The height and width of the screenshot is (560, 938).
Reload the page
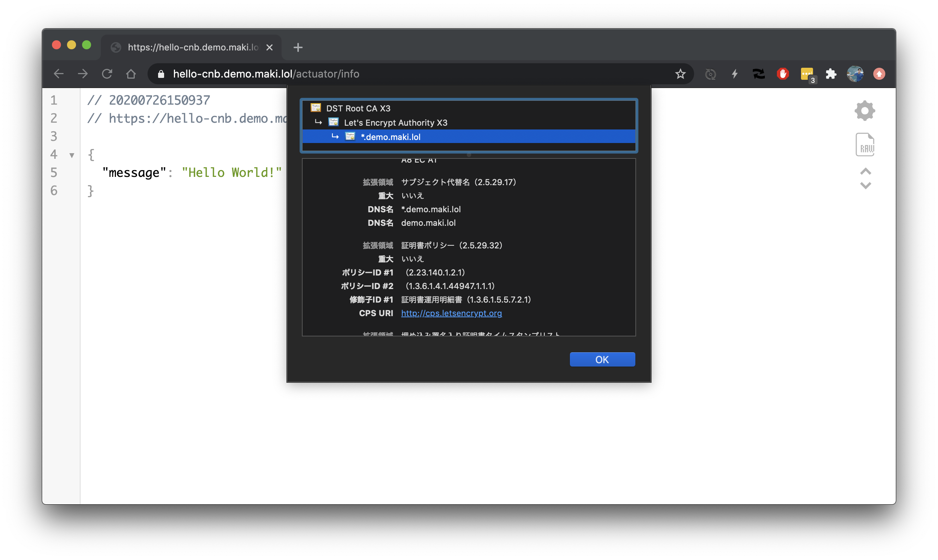(107, 74)
